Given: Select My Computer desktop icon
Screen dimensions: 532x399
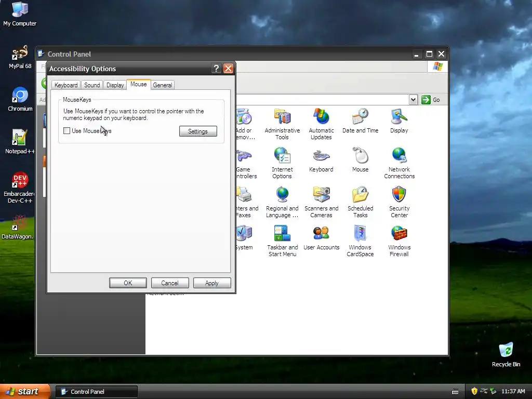Looking at the screenshot, I should point(20,14).
